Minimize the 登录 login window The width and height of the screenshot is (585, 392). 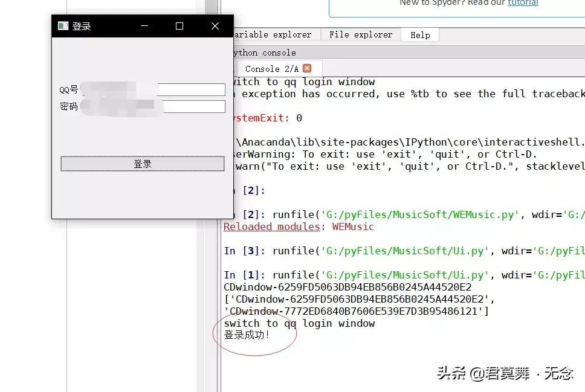144,26
